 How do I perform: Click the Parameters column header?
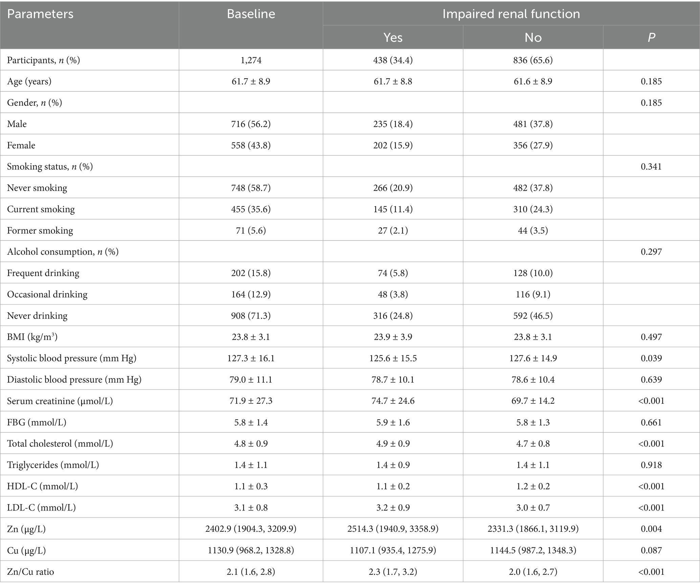click(40, 14)
